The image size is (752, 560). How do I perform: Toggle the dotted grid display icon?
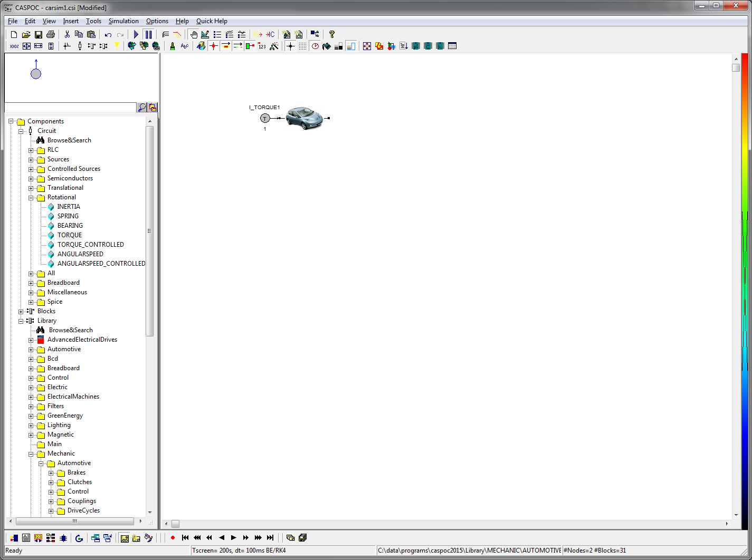[302, 46]
